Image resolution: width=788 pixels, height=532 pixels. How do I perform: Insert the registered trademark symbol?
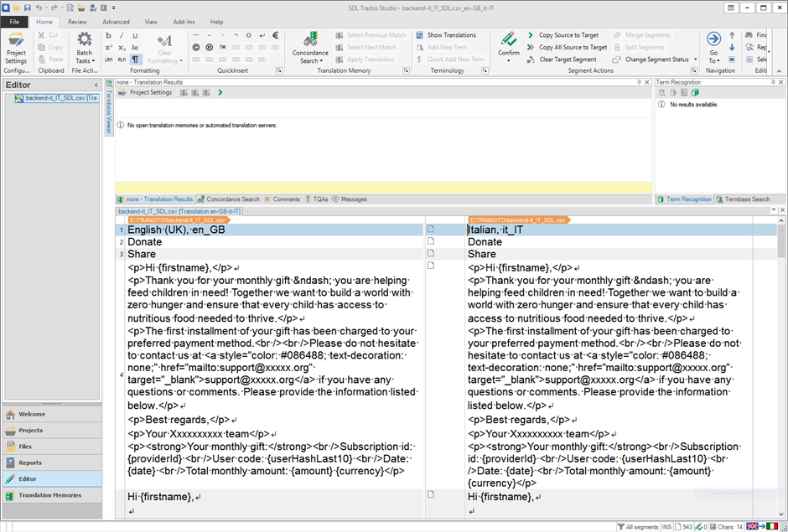point(209,47)
